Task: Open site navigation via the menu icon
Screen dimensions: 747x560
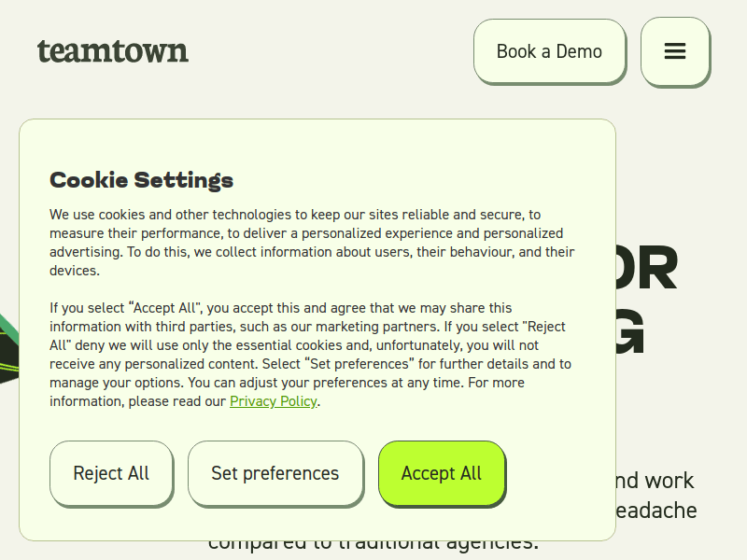Action: click(675, 52)
